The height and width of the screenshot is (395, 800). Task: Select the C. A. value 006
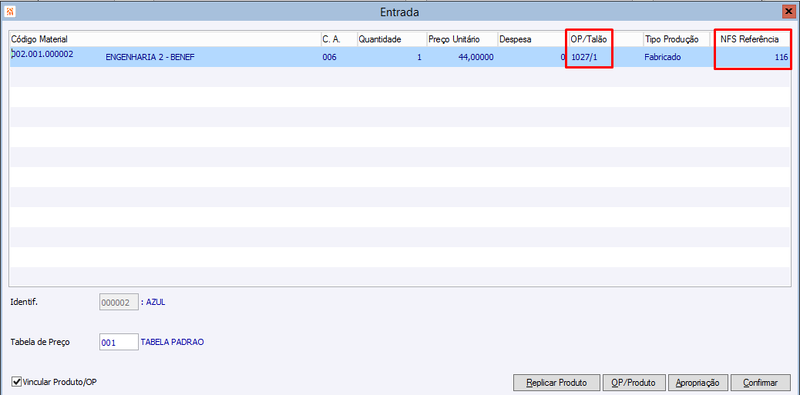(x=330, y=58)
